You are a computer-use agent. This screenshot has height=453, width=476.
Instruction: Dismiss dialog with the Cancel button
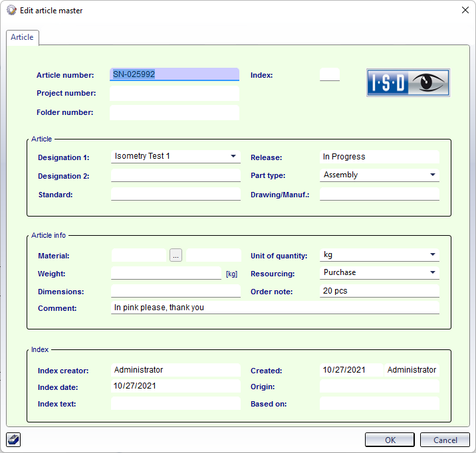[x=445, y=440]
